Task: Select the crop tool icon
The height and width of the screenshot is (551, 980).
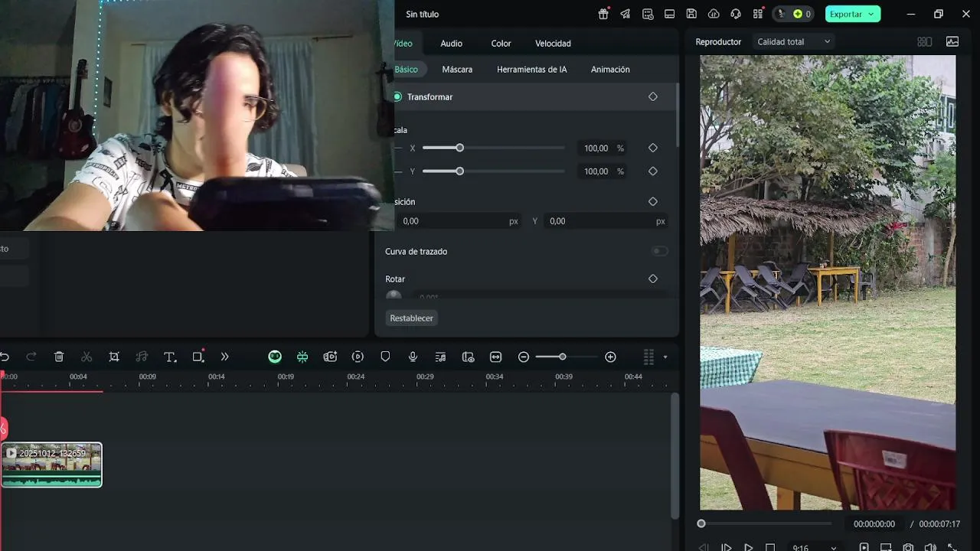Action: 114,357
